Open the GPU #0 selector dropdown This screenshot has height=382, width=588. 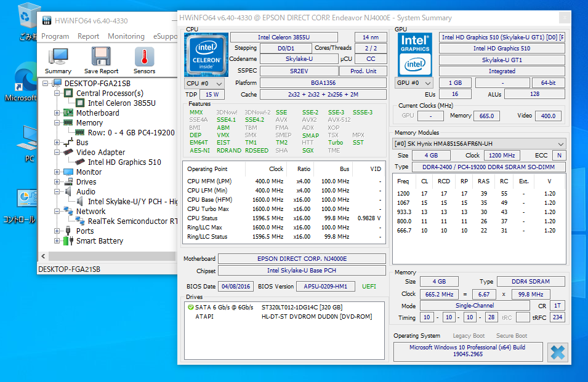pyautogui.click(x=414, y=83)
